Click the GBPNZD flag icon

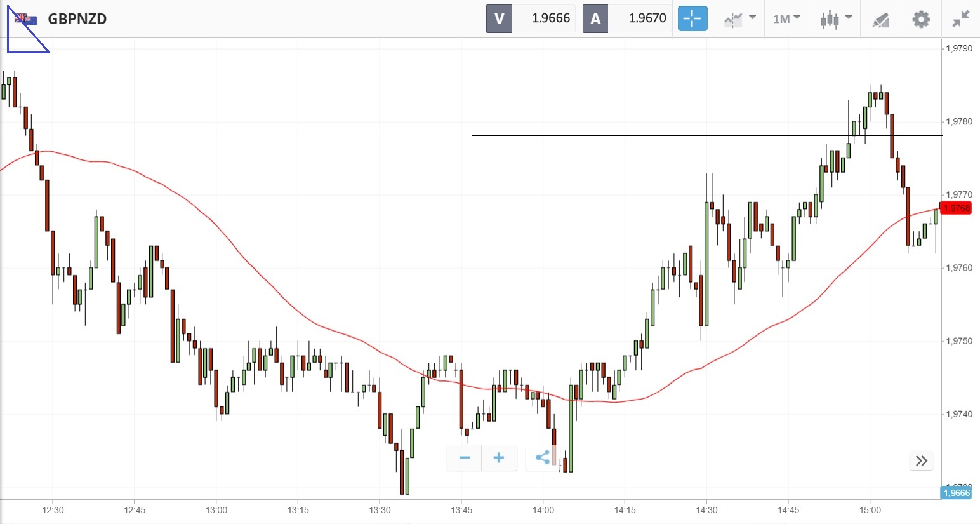point(26,19)
